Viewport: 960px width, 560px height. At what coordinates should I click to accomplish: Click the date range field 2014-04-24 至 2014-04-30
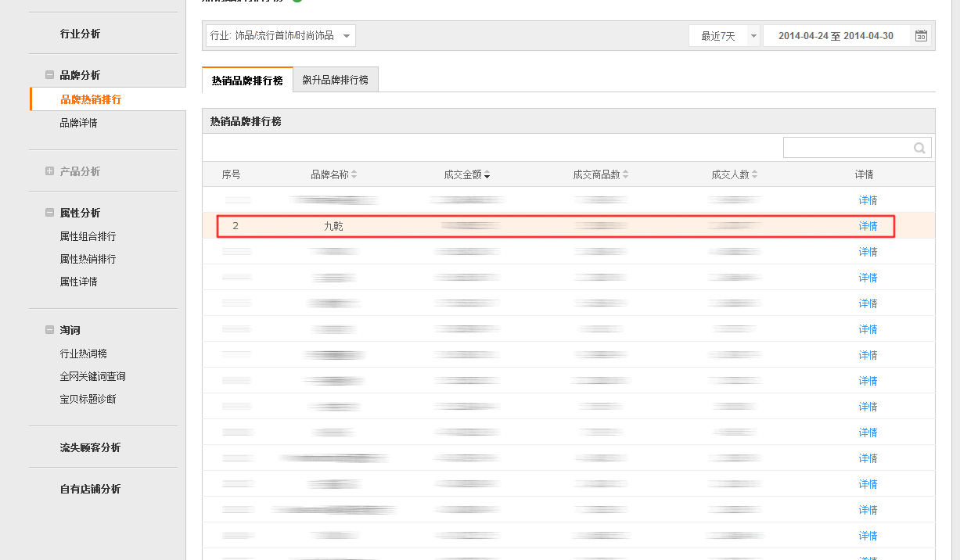tap(836, 36)
